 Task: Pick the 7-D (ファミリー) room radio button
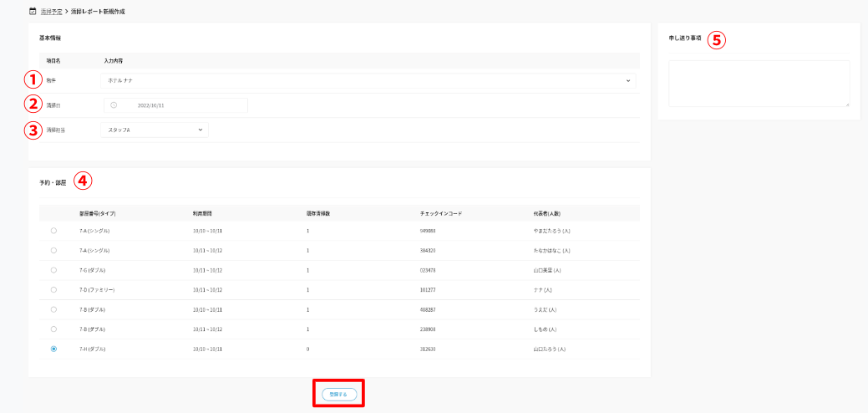pos(53,289)
